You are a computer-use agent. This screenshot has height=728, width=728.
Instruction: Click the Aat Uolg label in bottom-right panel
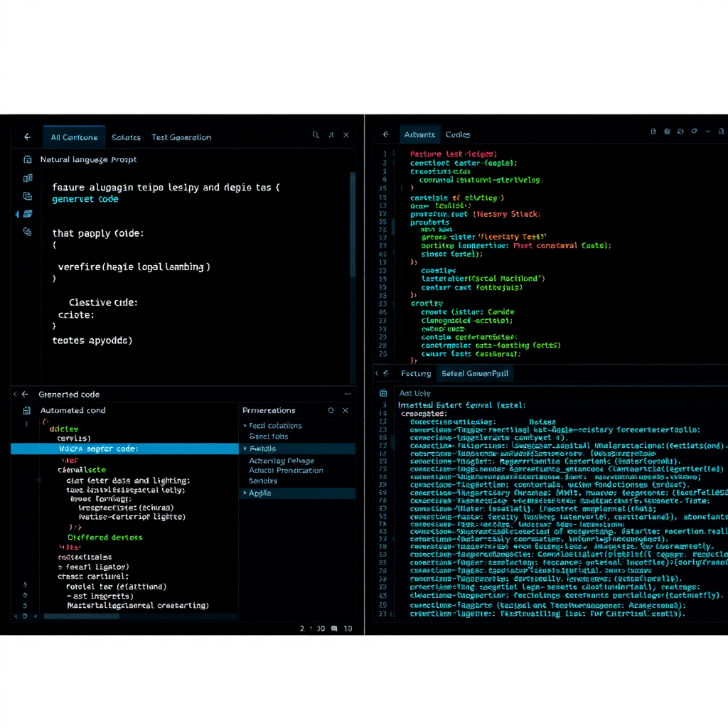coord(415,393)
